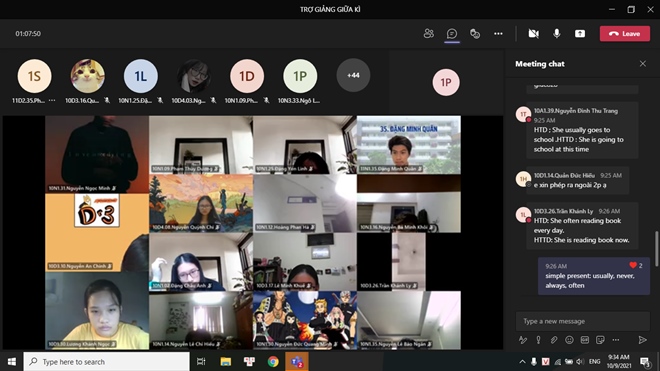Close the Meeting chat panel
The image size is (660, 371).
click(642, 64)
